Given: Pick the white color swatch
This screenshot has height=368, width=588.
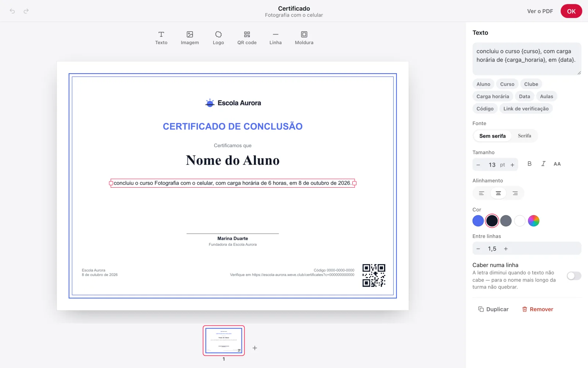Looking at the screenshot, I should click(520, 221).
